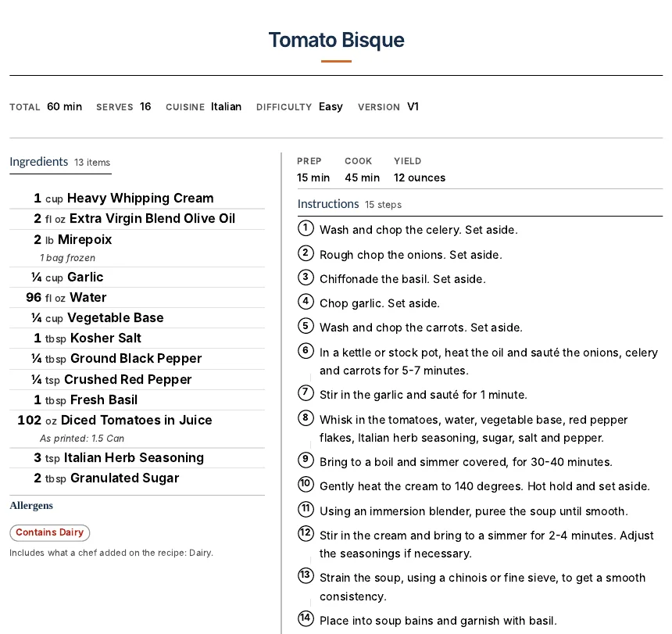
Task: Select the Ground Black Pepper row
Action: [x=138, y=359]
